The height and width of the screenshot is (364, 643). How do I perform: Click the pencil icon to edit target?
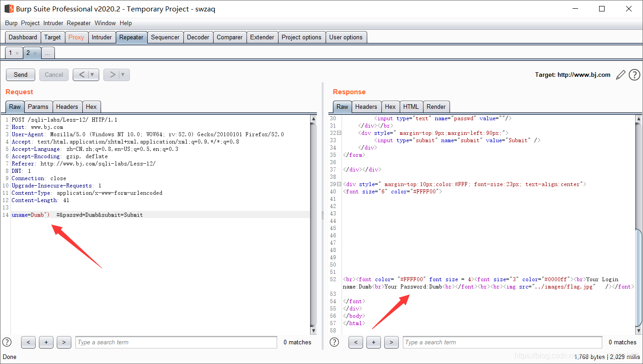pyautogui.click(x=621, y=75)
